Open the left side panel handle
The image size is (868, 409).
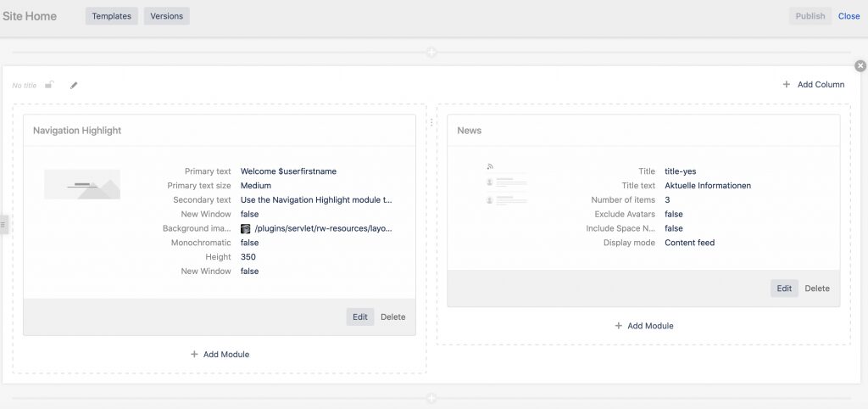click(x=3, y=225)
